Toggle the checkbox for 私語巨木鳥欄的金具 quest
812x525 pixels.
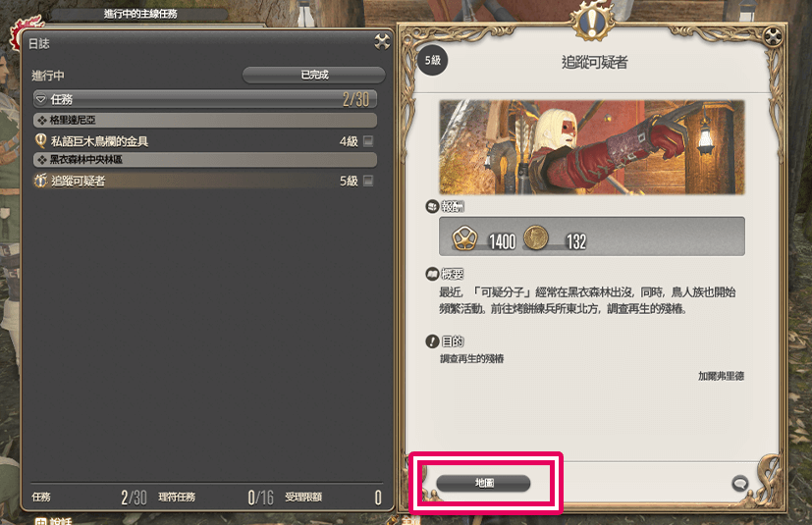pyautogui.click(x=368, y=141)
